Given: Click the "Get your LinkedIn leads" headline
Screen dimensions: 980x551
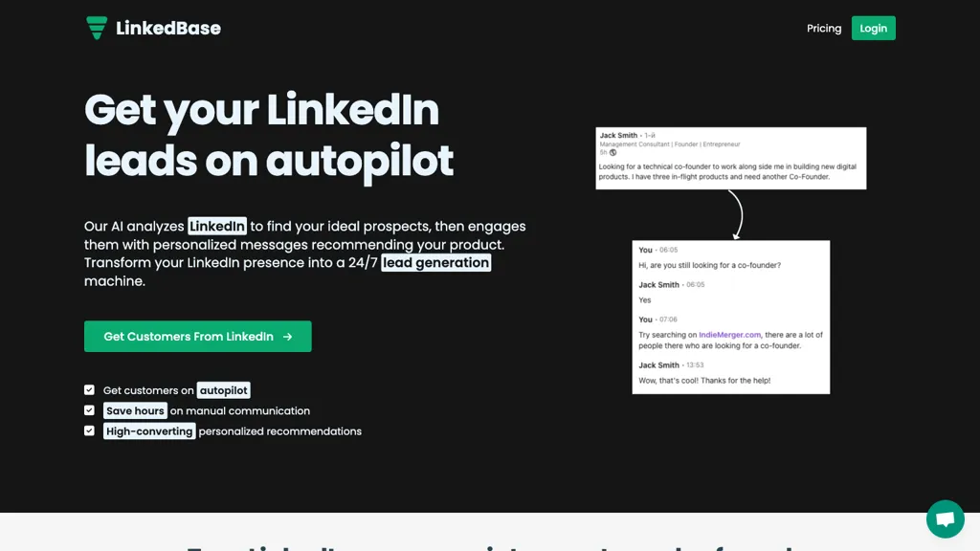Looking at the screenshot, I should pyautogui.click(x=269, y=135).
